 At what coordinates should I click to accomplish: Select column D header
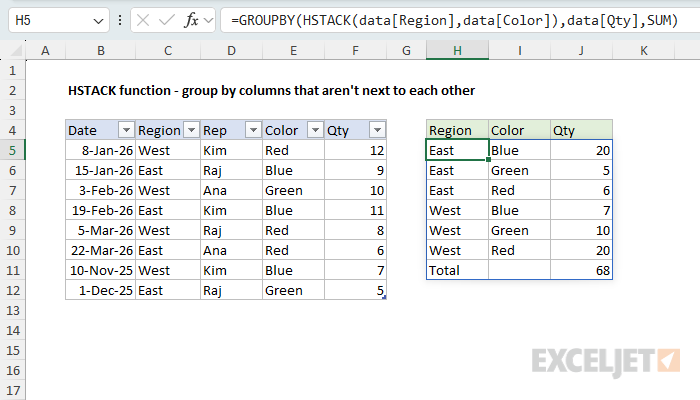(231, 50)
